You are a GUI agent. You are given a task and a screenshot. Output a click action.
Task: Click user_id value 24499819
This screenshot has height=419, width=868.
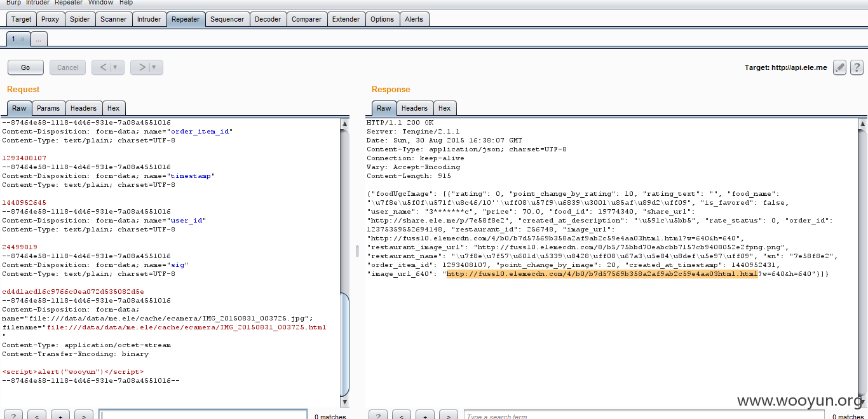pyautogui.click(x=20, y=247)
